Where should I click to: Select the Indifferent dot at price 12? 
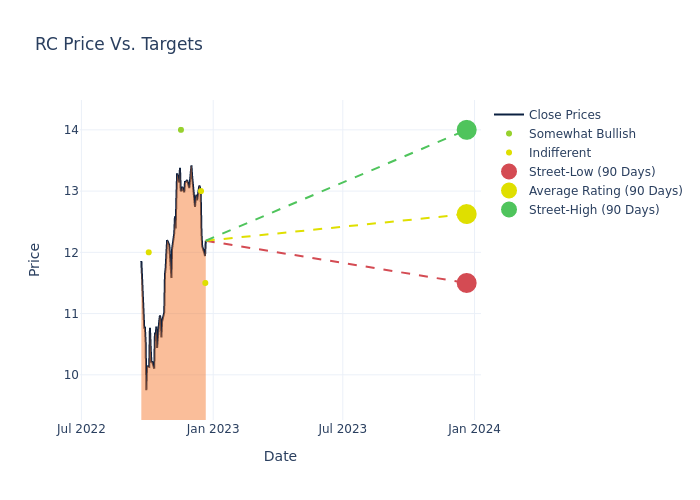(x=149, y=252)
